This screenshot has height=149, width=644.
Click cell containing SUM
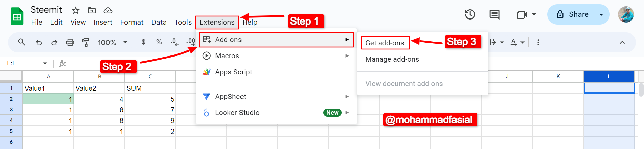pos(150,88)
